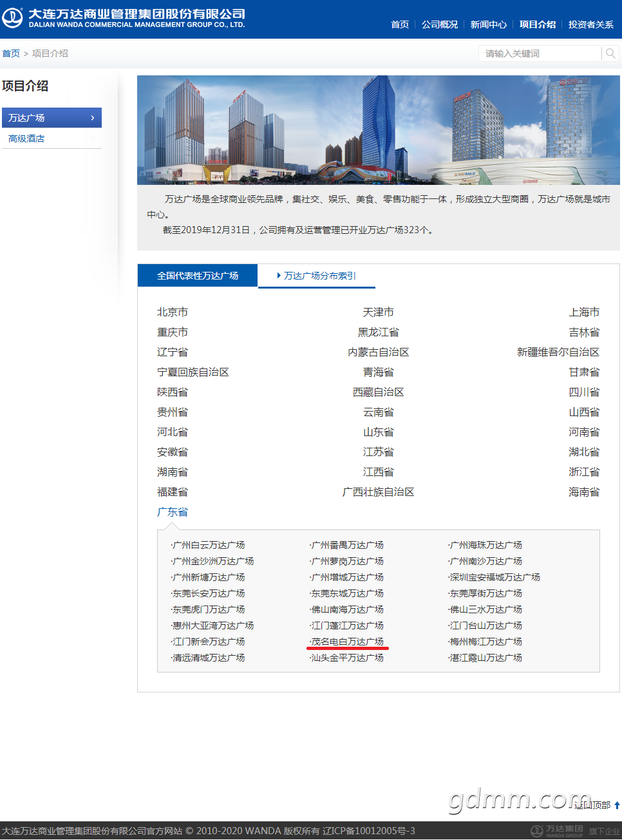
Task: Expand 黑龙江省 region
Action: click(x=379, y=332)
